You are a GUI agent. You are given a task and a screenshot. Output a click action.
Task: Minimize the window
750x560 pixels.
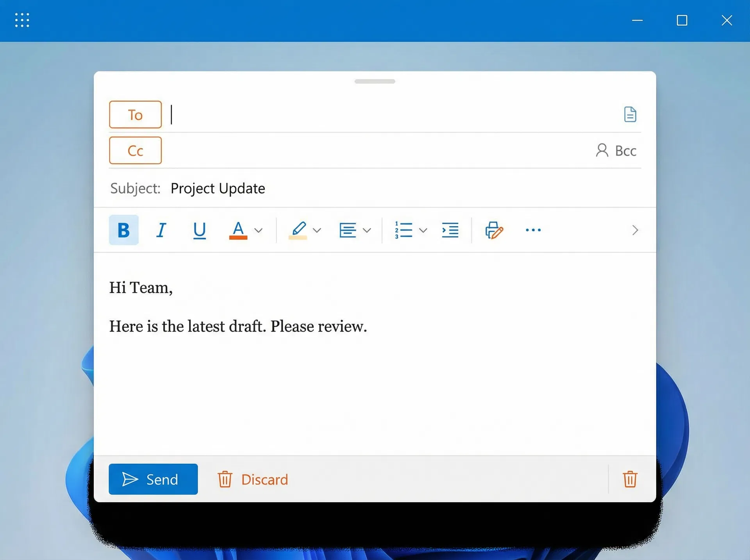[x=637, y=20]
